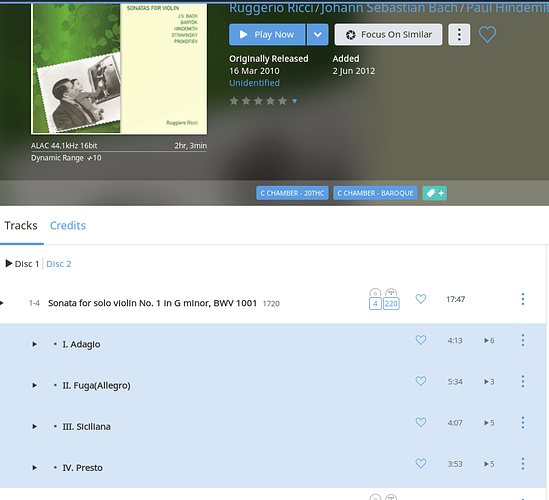Open the Unidentified link
This screenshot has height=500, width=549.
pyautogui.click(x=254, y=83)
